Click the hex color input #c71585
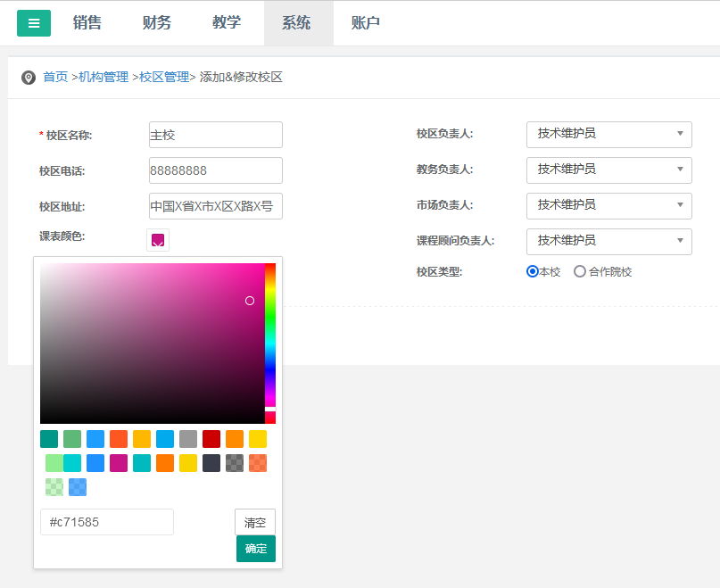This screenshot has width=720, height=588. 107,522
